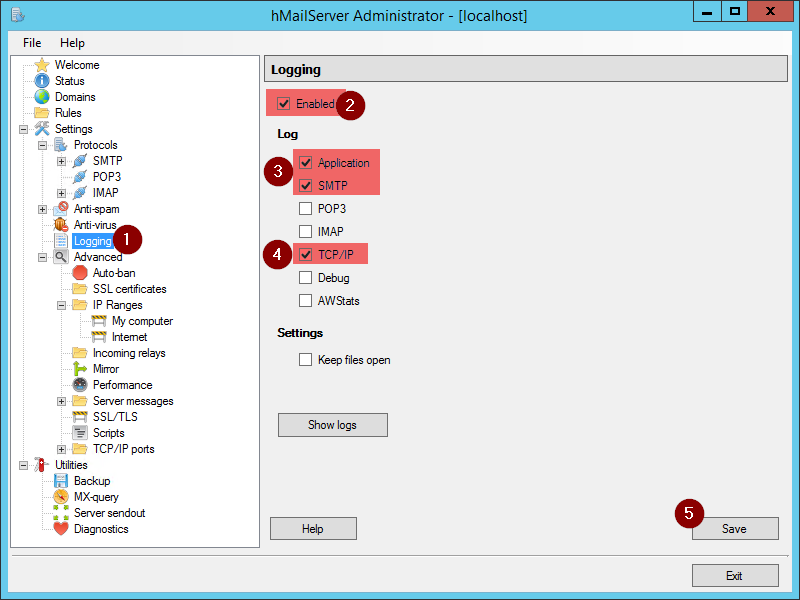Click the Logging document icon
800x600 pixels.
click(61, 241)
